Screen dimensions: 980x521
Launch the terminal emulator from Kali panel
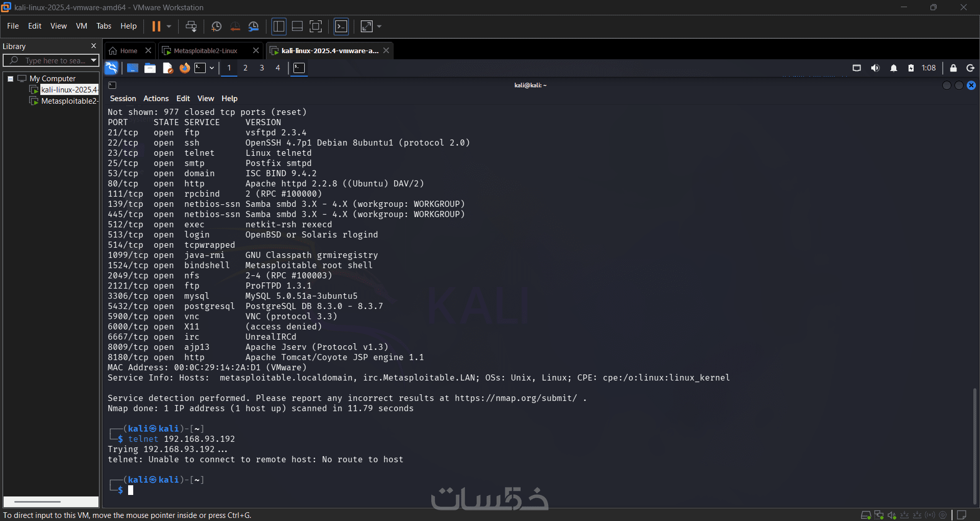click(x=200, y=68)
